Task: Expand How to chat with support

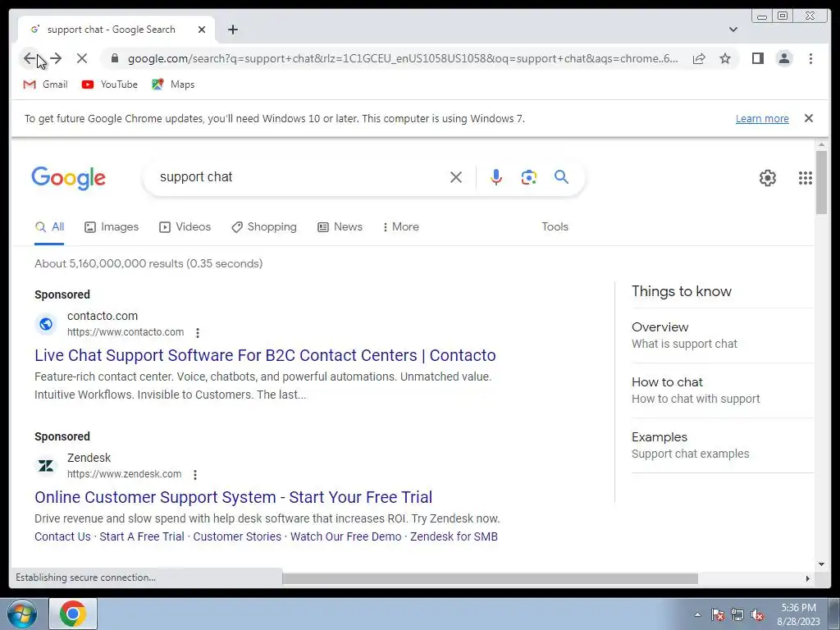Action: coord(722,390)
